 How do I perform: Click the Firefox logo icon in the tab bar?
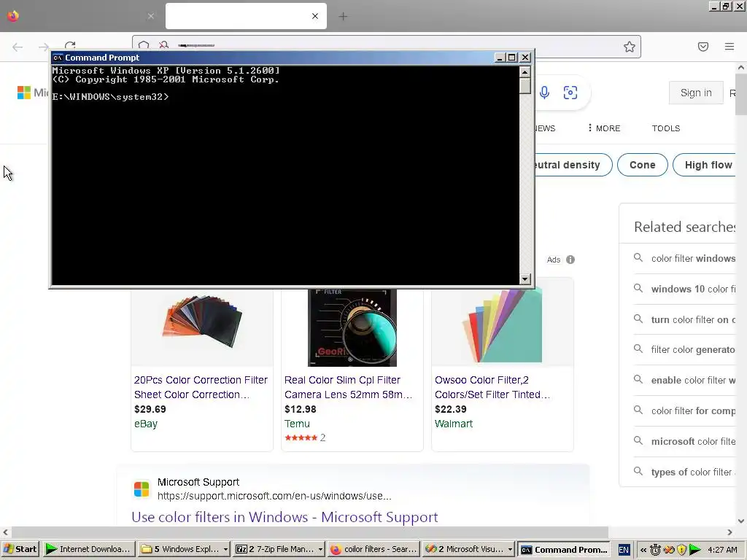(x=13, y=16)
